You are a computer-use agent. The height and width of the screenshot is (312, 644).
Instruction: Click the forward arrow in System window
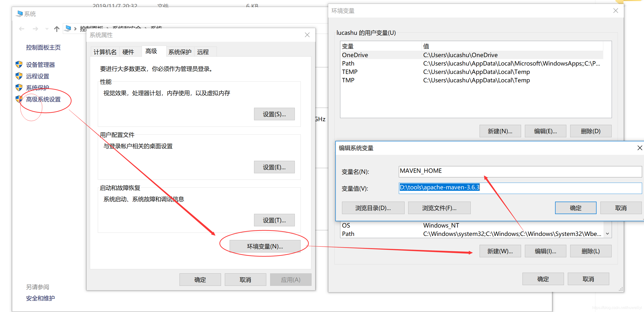coord(35,29)
